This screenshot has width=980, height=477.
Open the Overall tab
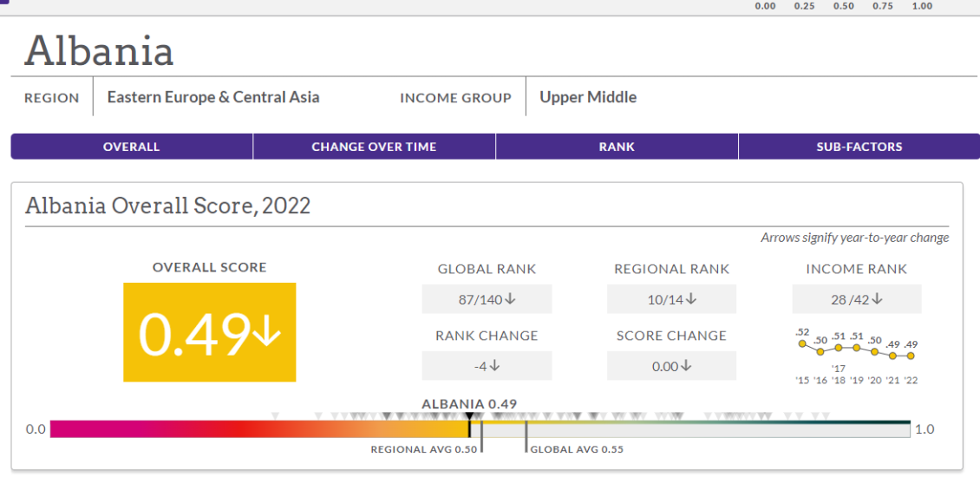coord(132,147)
